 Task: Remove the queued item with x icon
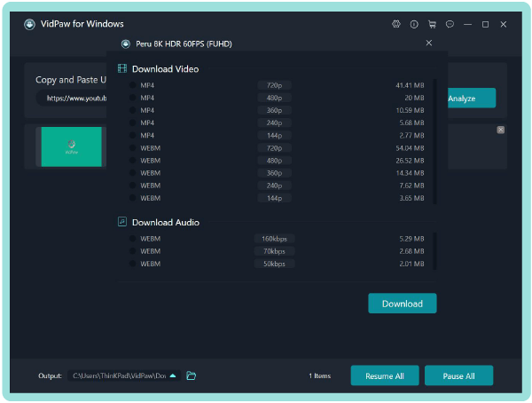point(500,130)
